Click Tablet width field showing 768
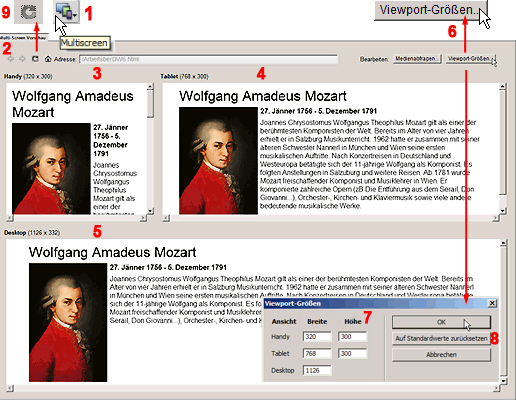Viewport: 516px width, 400px height. (x=317, y=353)
